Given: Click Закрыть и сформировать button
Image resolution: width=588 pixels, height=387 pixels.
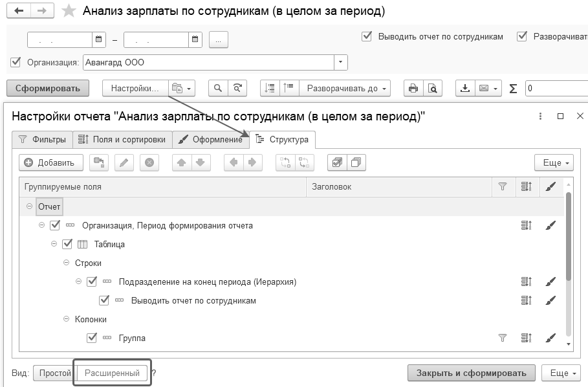Looking at the screenshot, I should pos(472,373).
